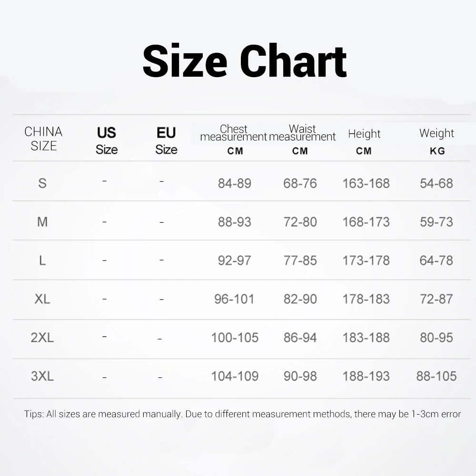Click chest value 84-89
The image size is (476, 476).
point(235,183)
